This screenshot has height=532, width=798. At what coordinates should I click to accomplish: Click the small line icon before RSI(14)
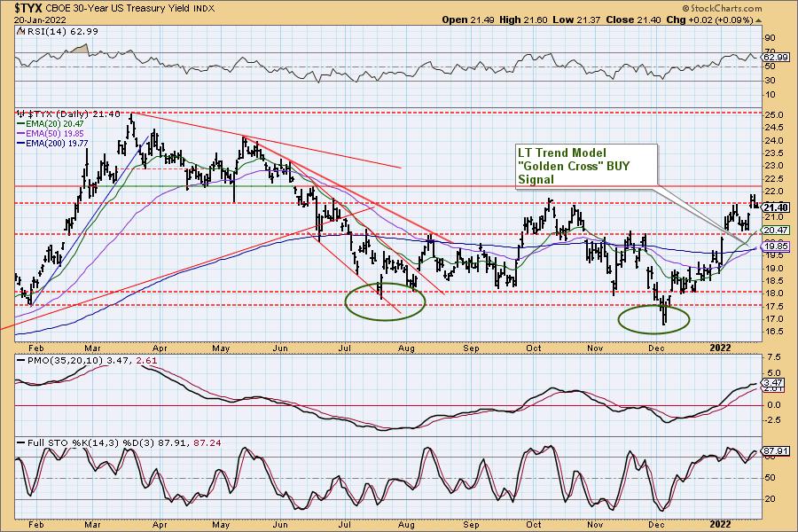click(x=20, y=32)
